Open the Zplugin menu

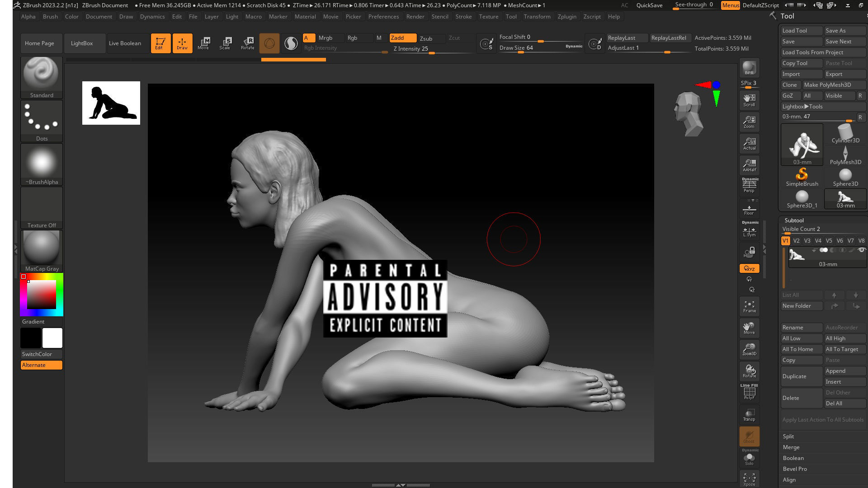coord(567,16)
